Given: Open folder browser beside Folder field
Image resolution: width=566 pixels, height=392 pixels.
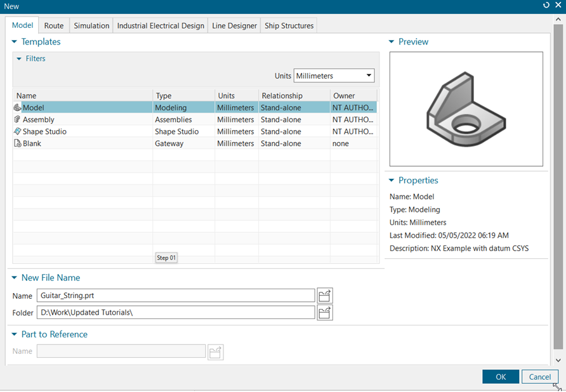Looking at the screenshot, I should pos(324,312).
